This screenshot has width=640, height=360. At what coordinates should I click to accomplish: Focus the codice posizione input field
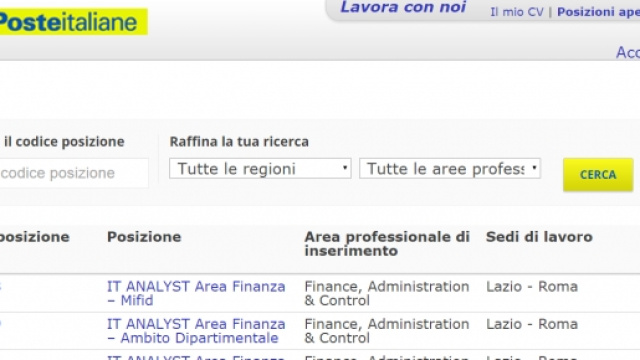point(74,173)
